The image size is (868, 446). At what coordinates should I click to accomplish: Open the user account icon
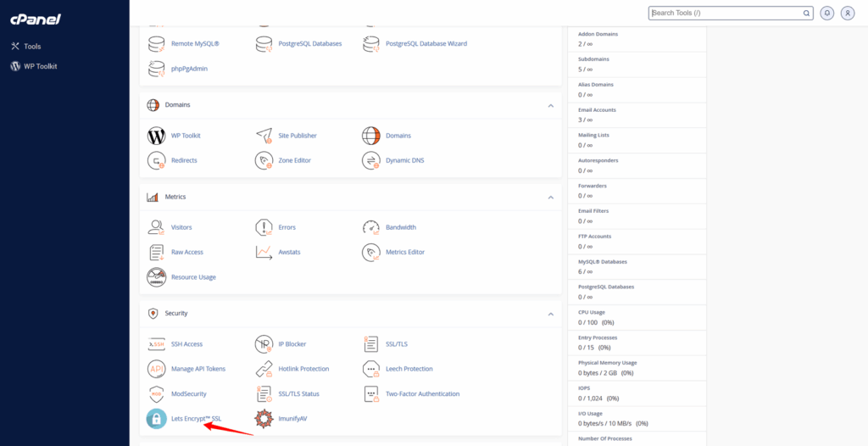click(847, 14)
